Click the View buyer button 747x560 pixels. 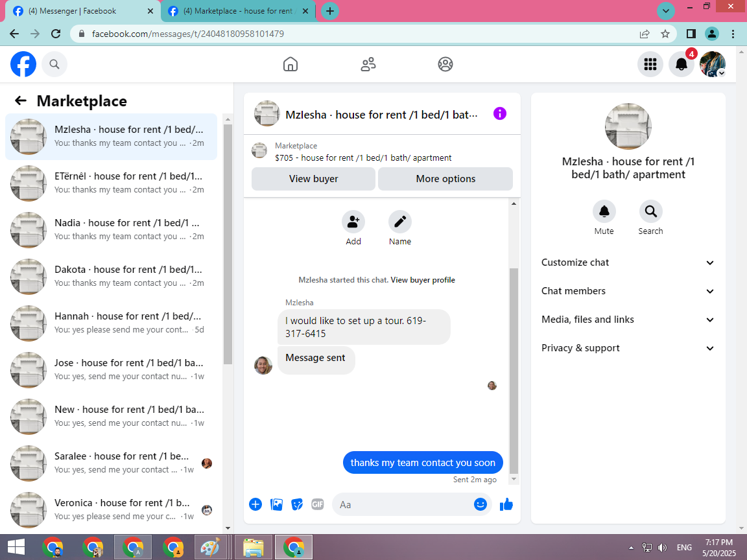coord(313,179)
